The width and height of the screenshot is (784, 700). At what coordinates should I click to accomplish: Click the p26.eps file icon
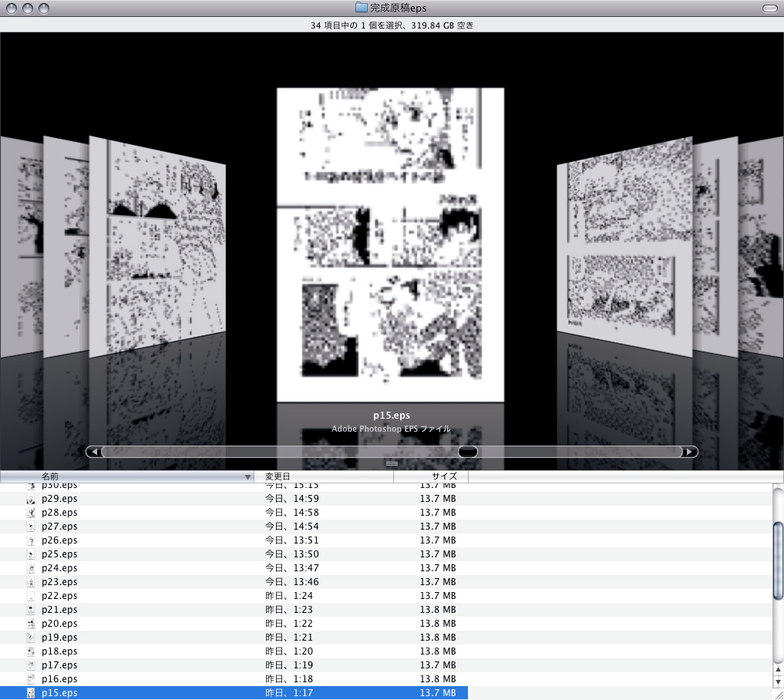[31, 540]
